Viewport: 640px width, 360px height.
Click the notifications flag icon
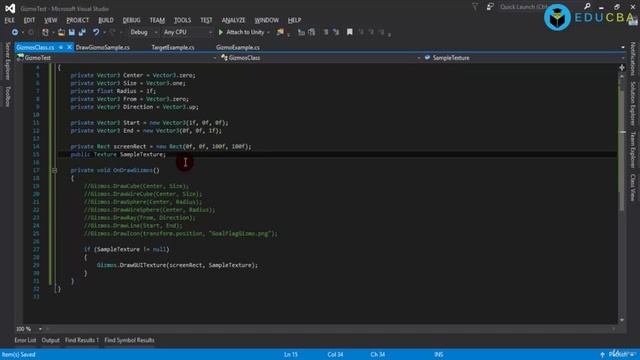pos(475,7)
